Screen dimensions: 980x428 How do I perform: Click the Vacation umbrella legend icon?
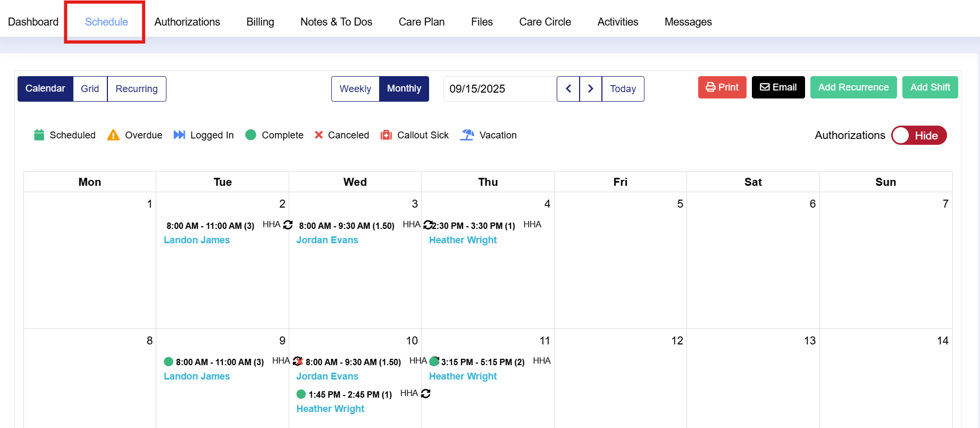pyautogui.click(x=467, y=135)
